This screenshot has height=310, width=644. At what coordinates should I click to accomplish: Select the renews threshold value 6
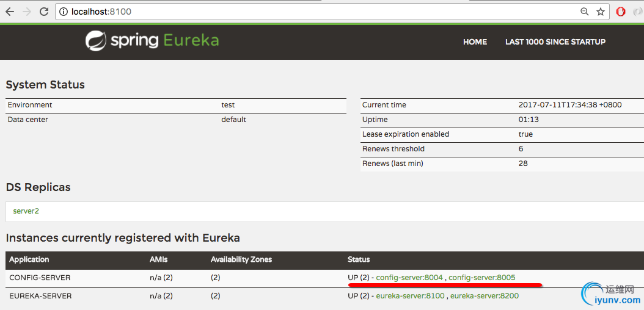coord(521,149)
